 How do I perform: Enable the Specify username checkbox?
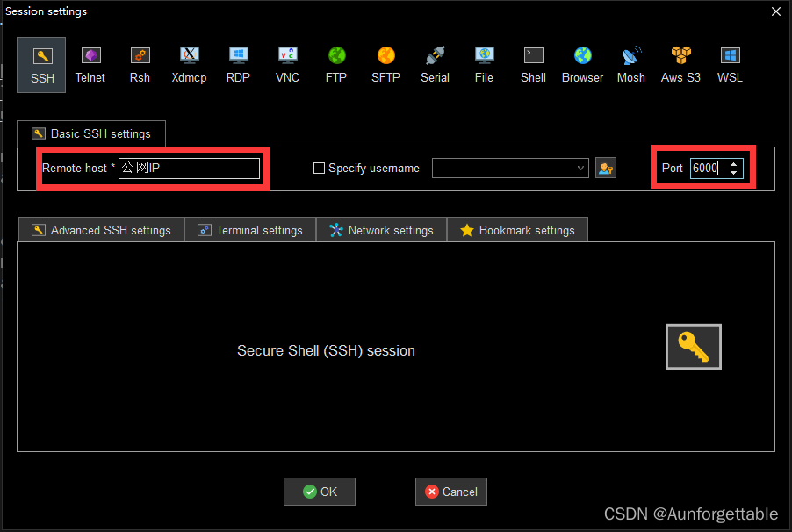(319, 169)
